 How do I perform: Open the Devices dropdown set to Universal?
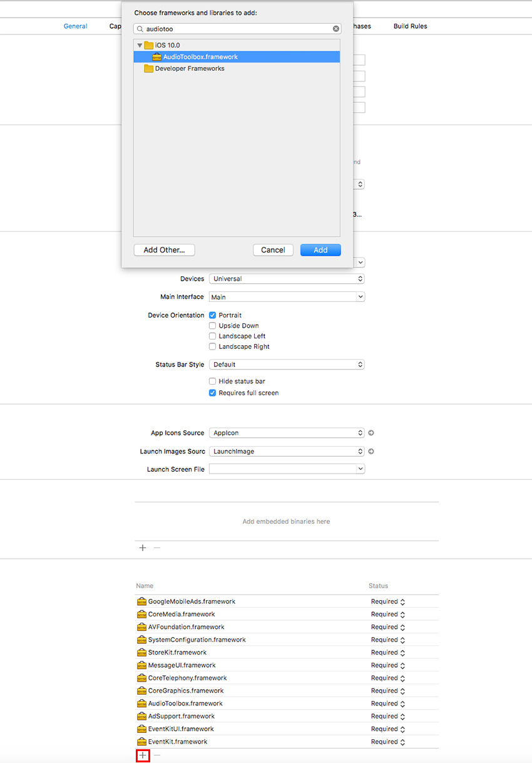coord(287,279)
